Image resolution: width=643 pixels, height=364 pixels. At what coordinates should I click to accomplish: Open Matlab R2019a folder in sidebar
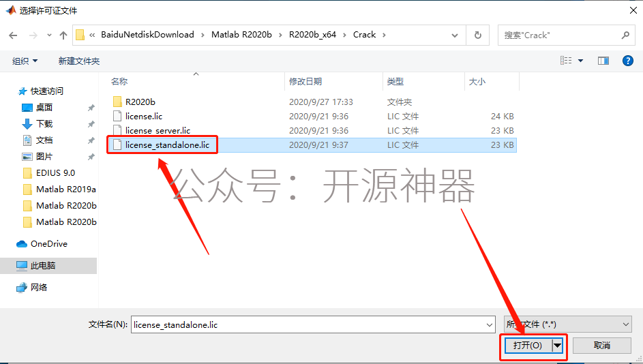[x=65, y=189]
